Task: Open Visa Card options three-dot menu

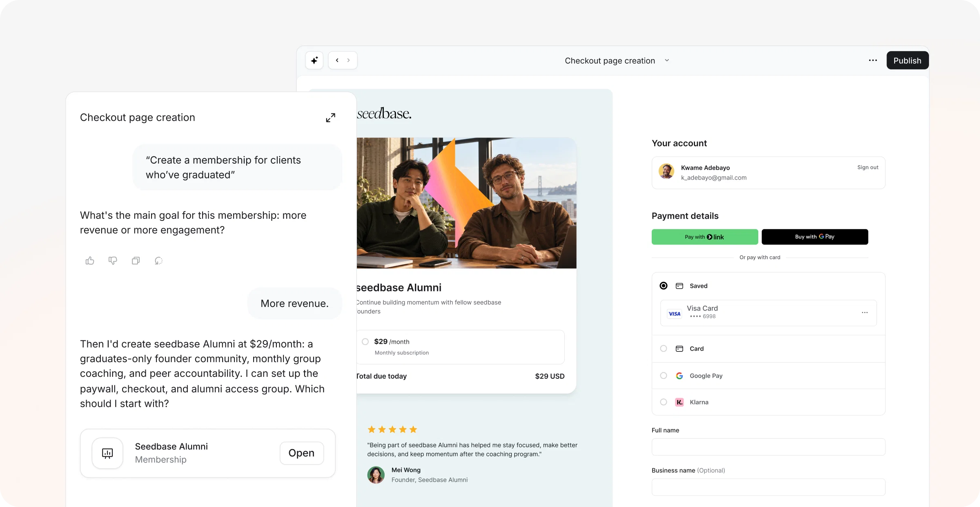Action: pos(865,313)
